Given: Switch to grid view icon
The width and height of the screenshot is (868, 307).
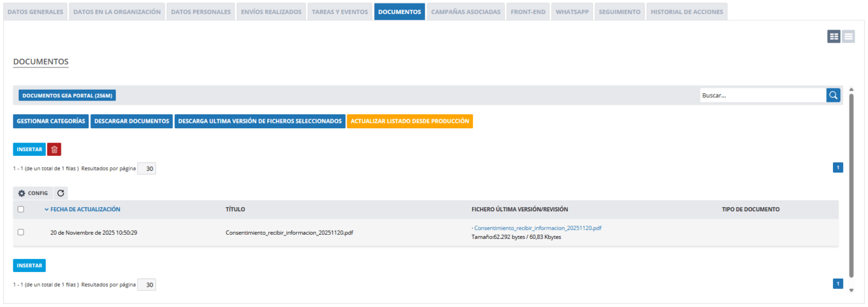Looking at the screenshot, I should (x=834, y=37).
